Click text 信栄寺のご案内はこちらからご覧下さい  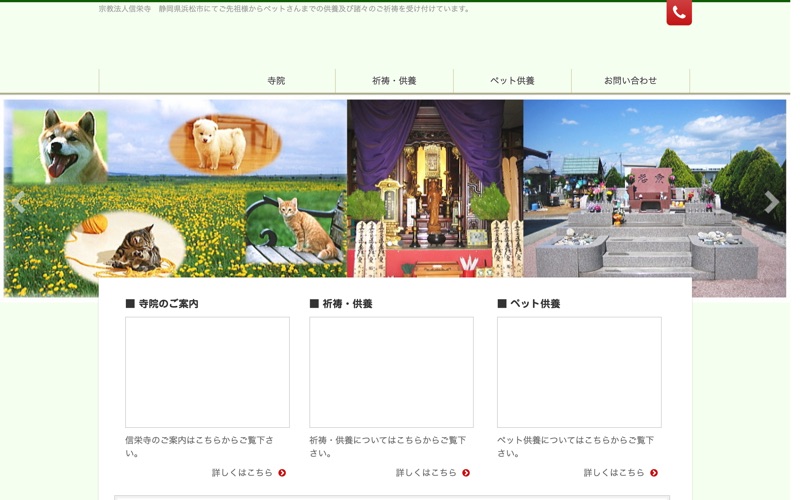click(199, 446)
